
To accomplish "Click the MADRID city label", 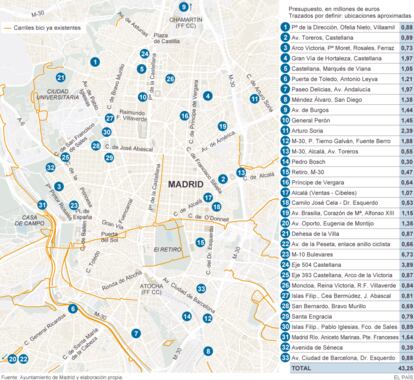I will [x=186, y=184].
